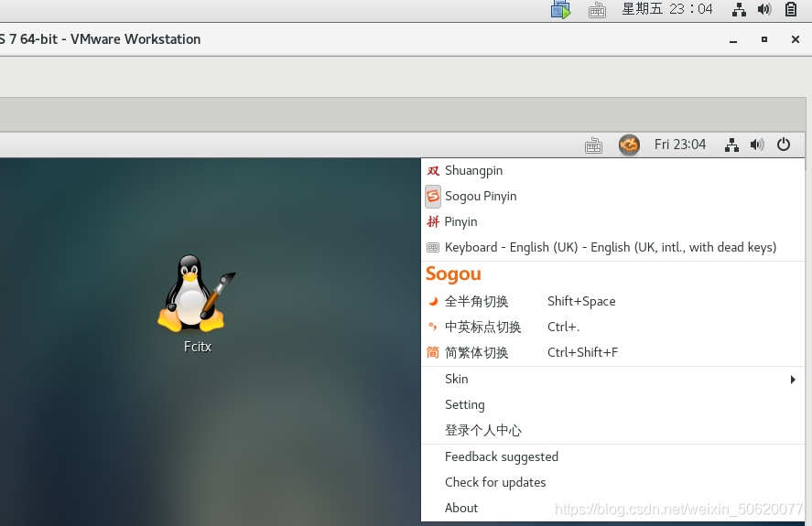Click the Shift+Space shortcut text

581,301
